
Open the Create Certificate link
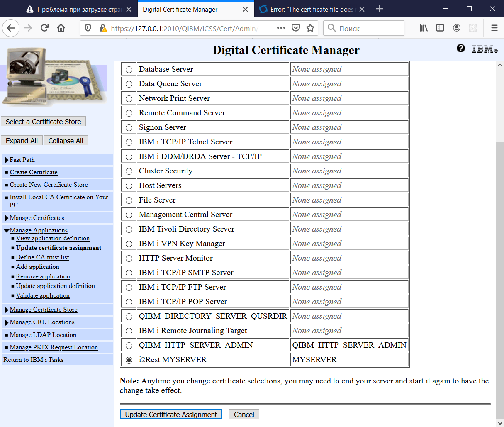coord(34,172)
